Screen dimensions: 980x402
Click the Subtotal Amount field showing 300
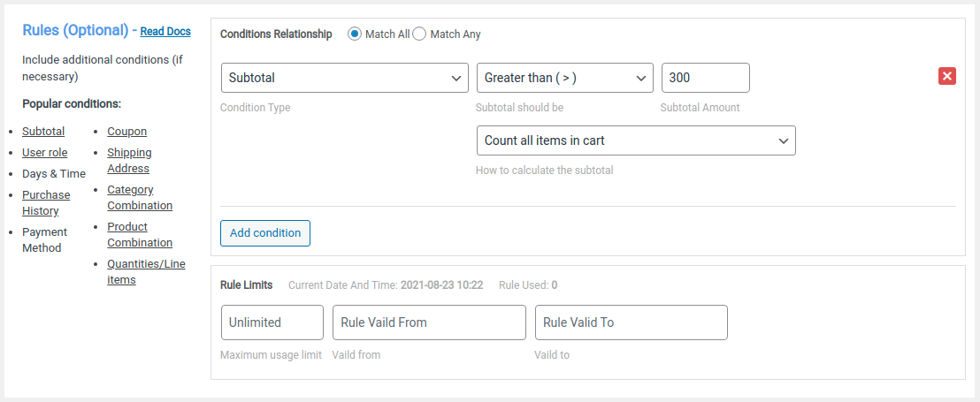705,78
